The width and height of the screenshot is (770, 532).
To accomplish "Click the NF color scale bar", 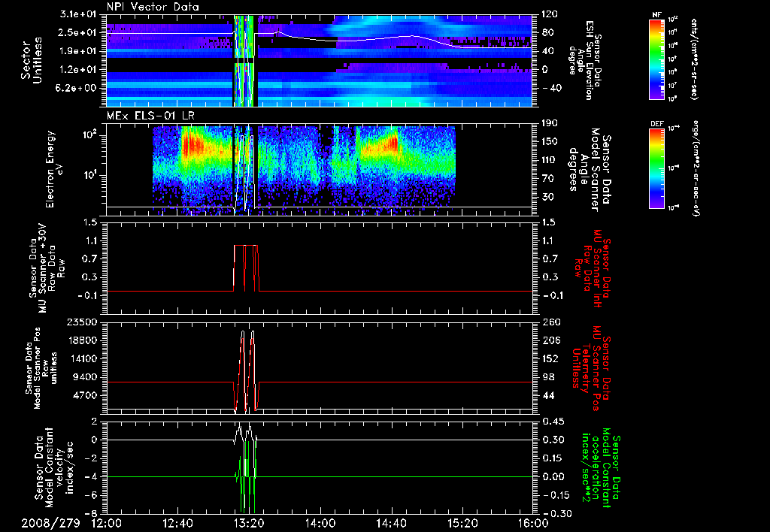I will pyautogui.click(x=657, y=59).
